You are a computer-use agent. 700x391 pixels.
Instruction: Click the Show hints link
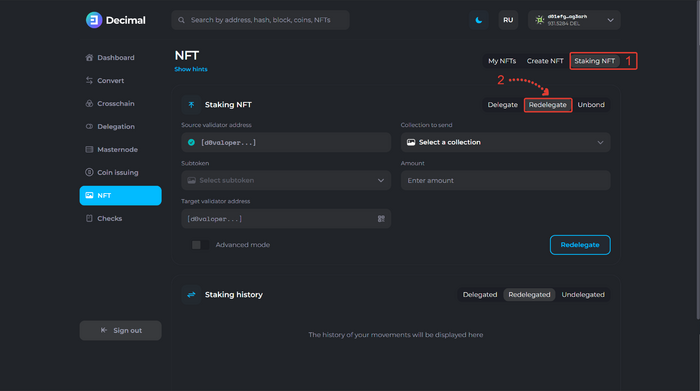191,69
